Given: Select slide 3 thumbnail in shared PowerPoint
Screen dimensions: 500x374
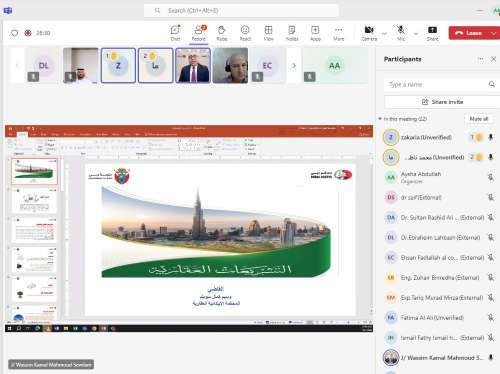Looking at the screenshot, I should [x=34, y=230].
